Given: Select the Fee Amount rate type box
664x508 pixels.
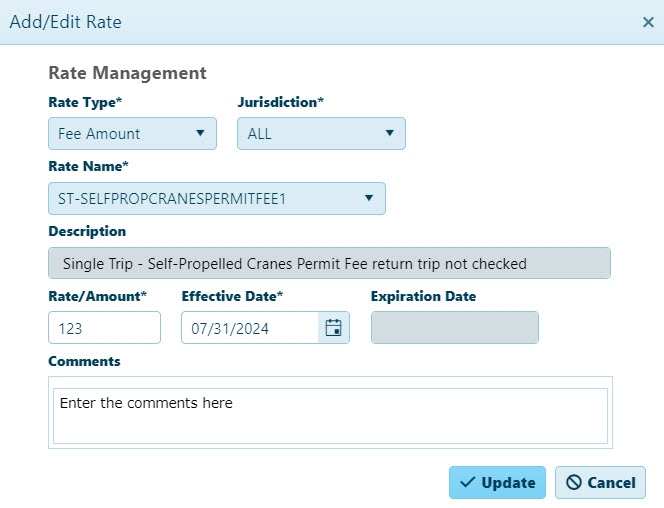Looking at the screenshot, I should coord(133,133).
